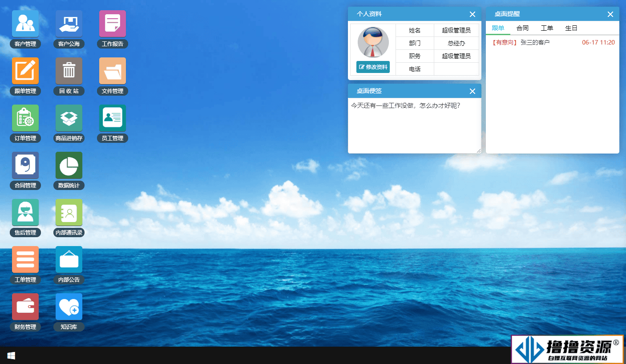Switch to the 合同 tab

point(522,28)
